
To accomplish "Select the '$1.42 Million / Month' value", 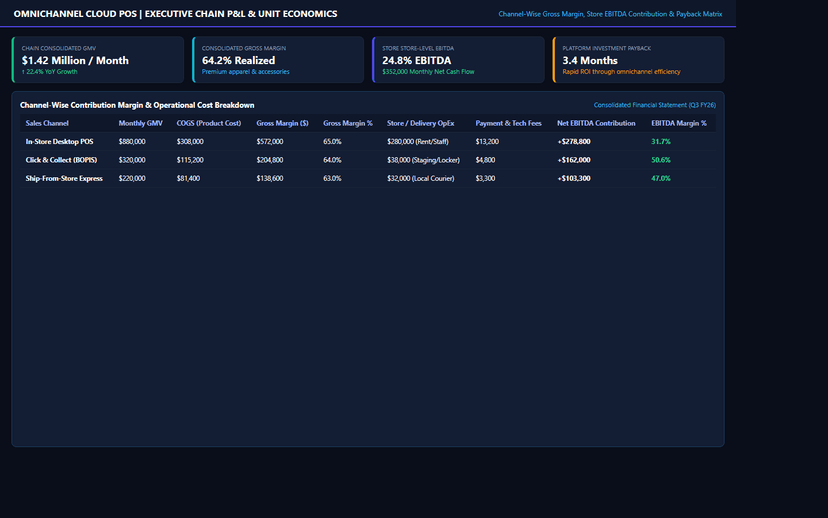I will [x=75, y=60].
